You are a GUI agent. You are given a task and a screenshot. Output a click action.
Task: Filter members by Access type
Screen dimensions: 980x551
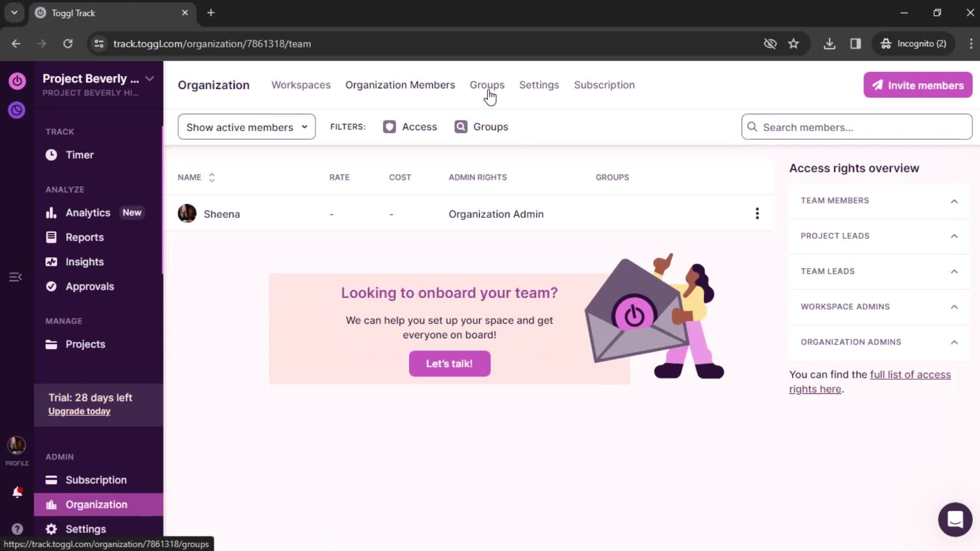[410, 127]
